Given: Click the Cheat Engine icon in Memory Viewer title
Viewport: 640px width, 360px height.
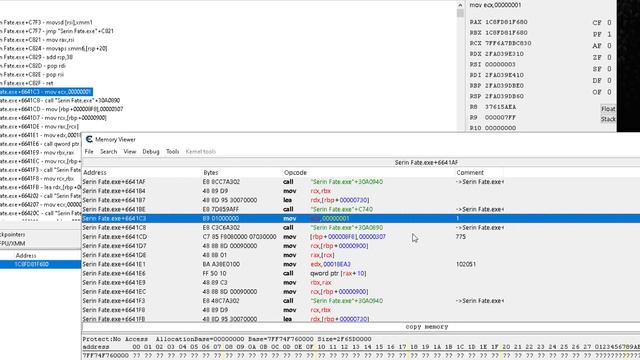Looking at the screenshot, I should [x=89, y=140].
